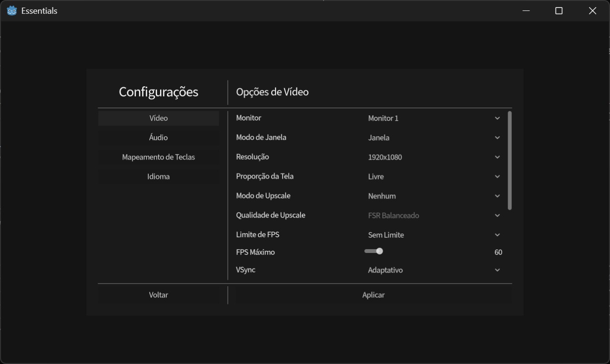Maximize the Essentials window
Screen dimensions: 610x364
(559, 10)
